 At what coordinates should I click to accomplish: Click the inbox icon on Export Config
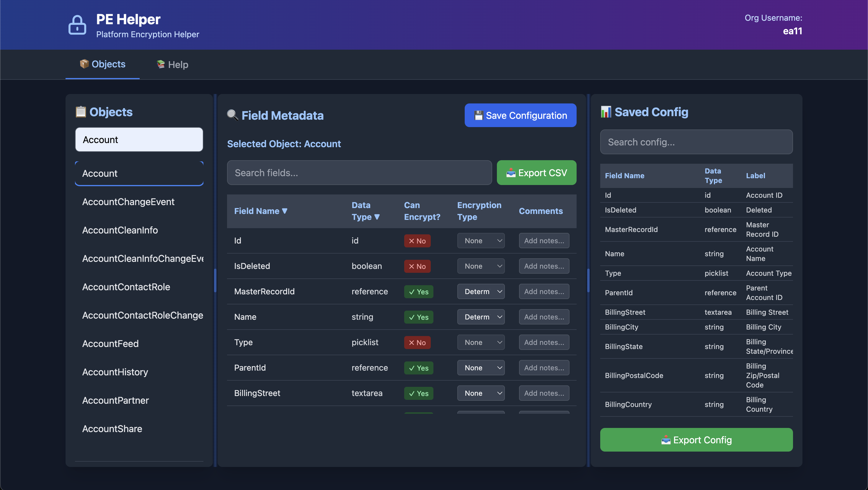tap(665, 440)
